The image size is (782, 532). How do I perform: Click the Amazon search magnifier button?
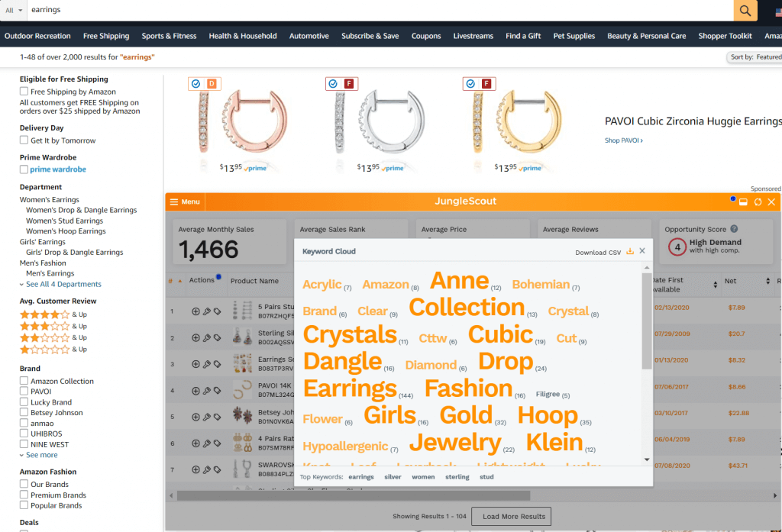pos(745,11)
